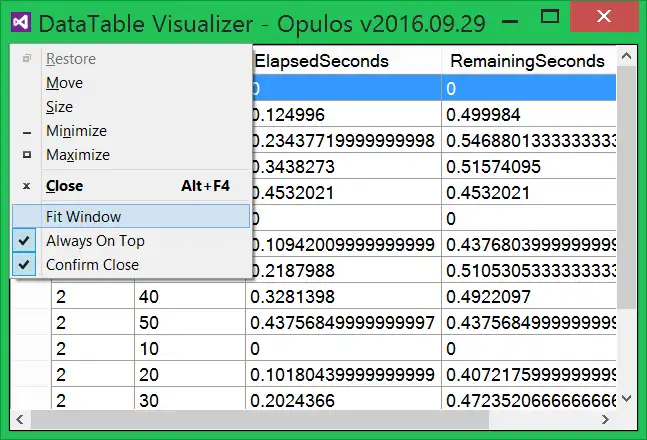This screenshot has height=440, width=647.
Task: Select Minimize in the system menu
Action: pos(131,131)
